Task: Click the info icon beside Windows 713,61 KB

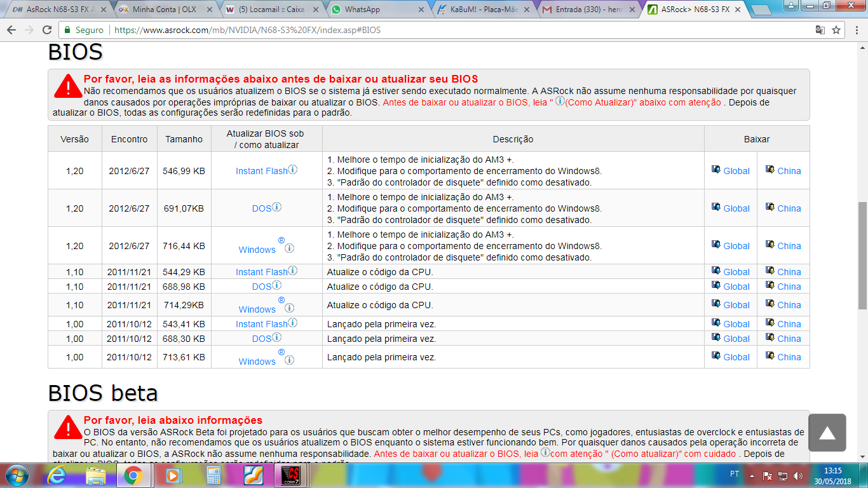Action: point(289,360)
